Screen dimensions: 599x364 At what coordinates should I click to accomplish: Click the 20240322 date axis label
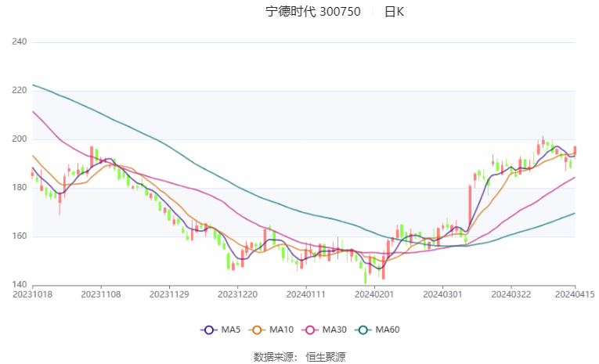511,294
